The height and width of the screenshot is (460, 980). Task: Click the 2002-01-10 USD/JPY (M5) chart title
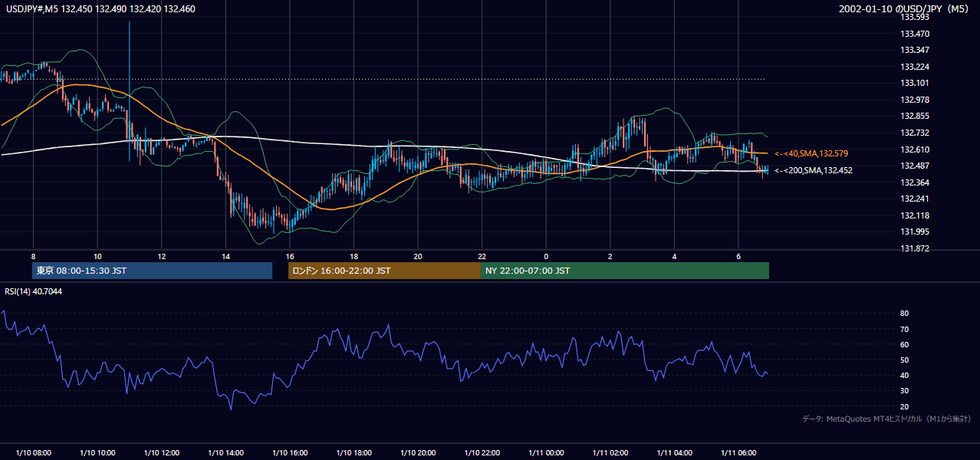[x=904, y=9]
